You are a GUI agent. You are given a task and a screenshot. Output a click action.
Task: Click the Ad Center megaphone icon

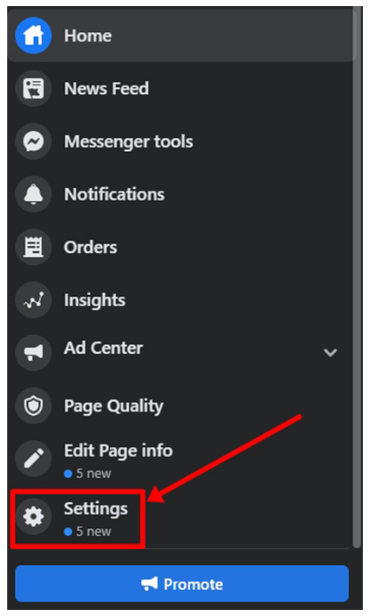click(33, 353)
